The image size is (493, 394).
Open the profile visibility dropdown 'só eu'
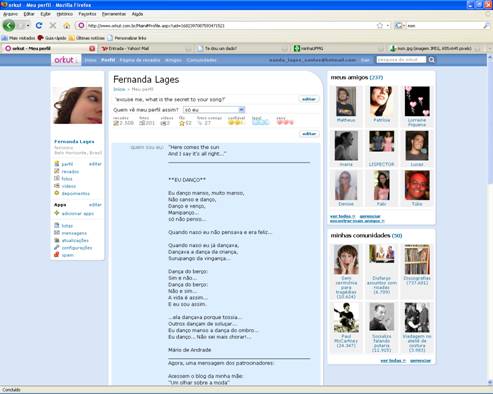pos(214,110)
